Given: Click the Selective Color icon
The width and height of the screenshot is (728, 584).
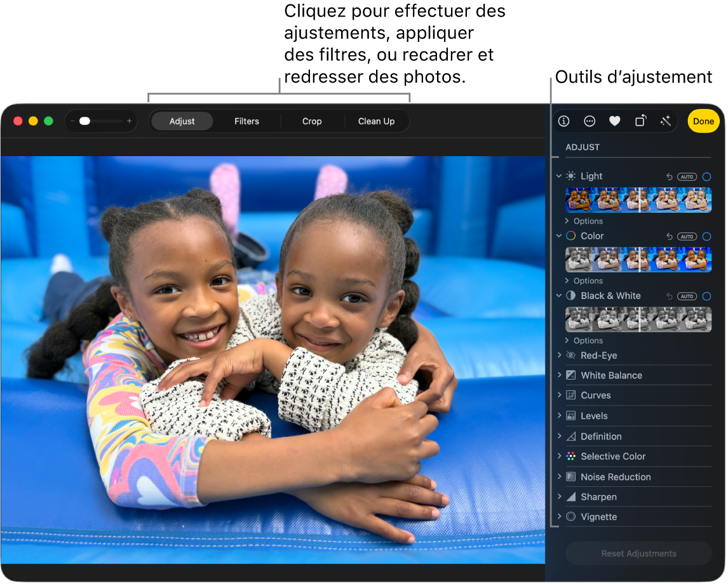Looking at the screenshot, I should [x=570, y=456].
